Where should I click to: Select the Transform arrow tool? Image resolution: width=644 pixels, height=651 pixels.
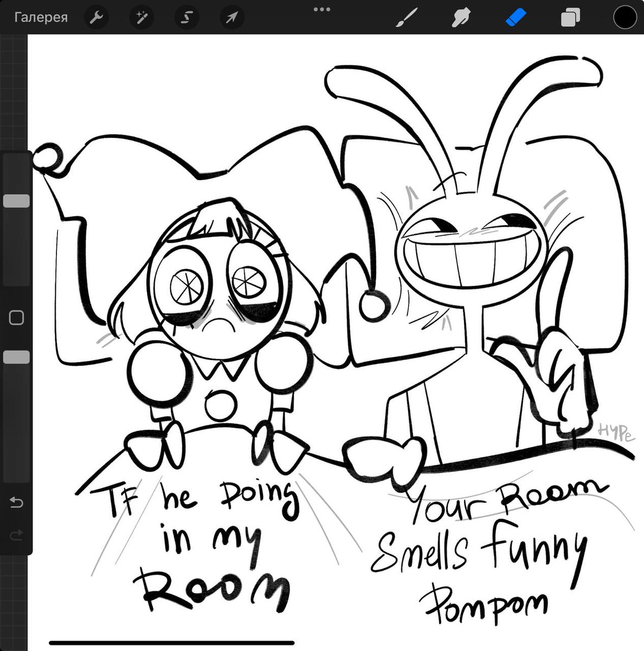[232, 18]
